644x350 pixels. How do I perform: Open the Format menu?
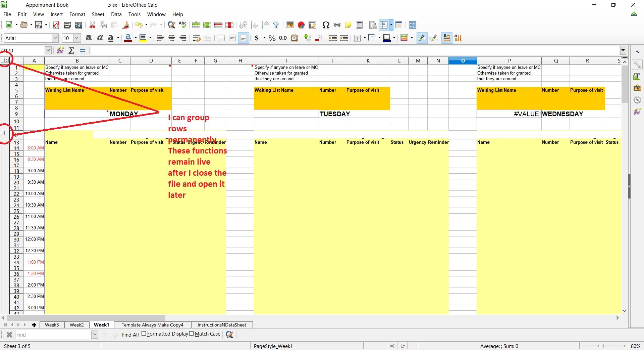(77, 14)
